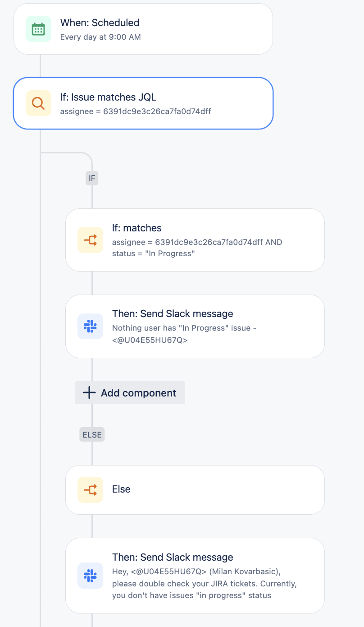Click the 'Every day at 9:00 AM' schedule text
This screenshot has height=627, width=364.
101,37
